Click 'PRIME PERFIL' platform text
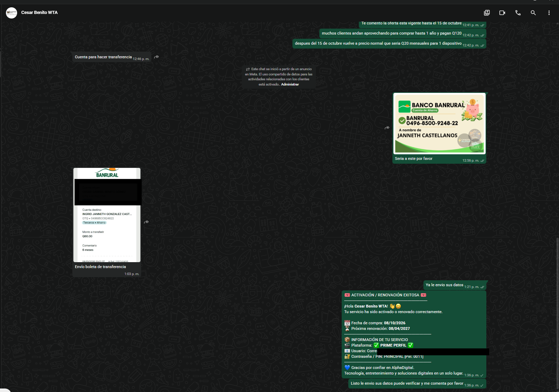559x392 pixels. point(393,345)
